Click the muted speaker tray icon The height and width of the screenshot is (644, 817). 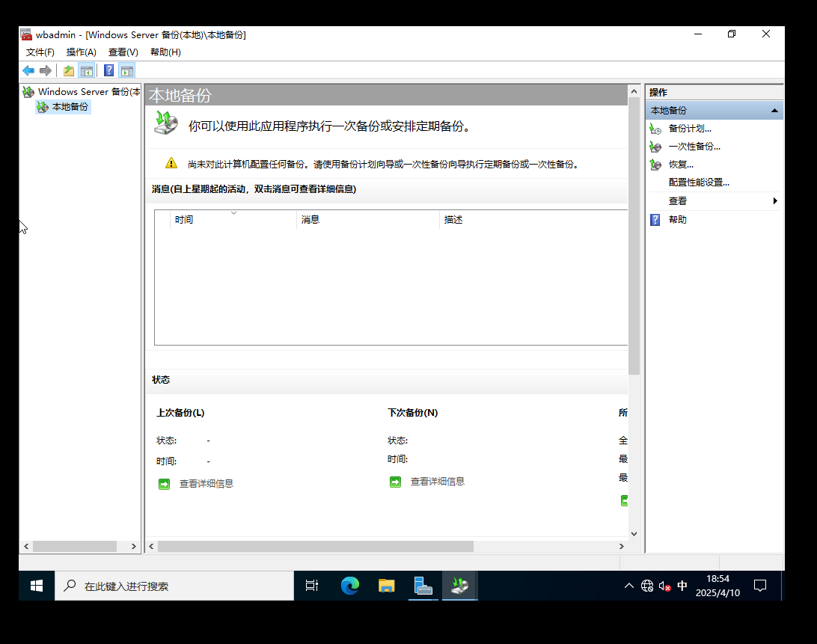click(x=664, y=586)
